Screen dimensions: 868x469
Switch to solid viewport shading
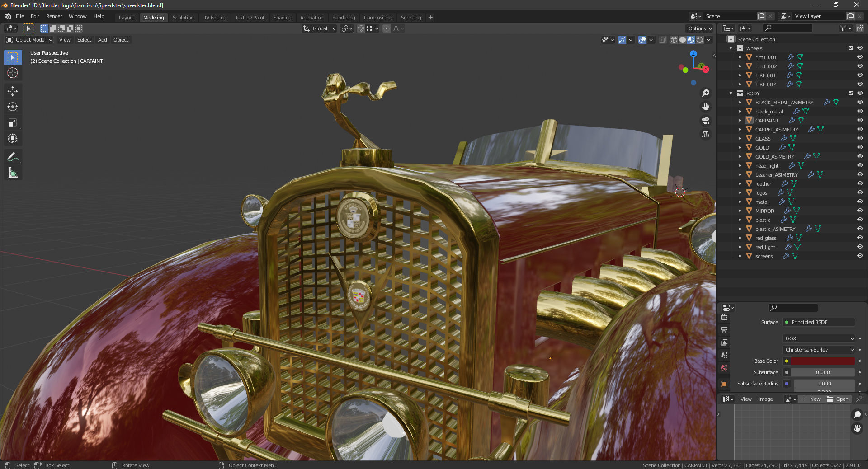683,40
